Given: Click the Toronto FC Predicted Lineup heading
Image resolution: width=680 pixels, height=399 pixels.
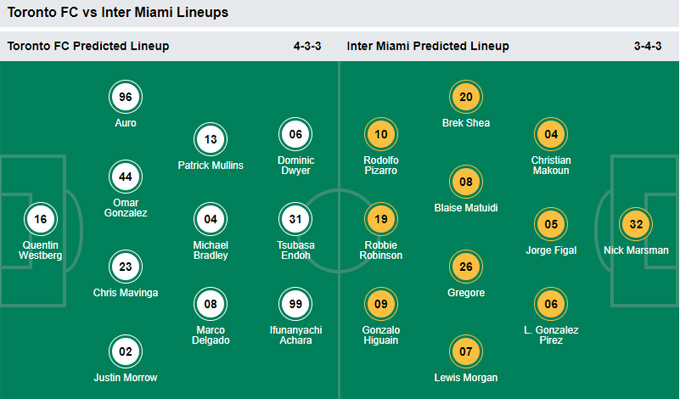Looking at the screenshot, I should tap(88, 46).
